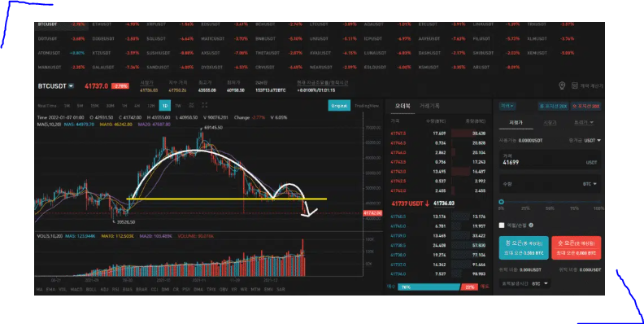Select the limit order tab
This screenshot has height=324, width=644.
pos(516,123)
